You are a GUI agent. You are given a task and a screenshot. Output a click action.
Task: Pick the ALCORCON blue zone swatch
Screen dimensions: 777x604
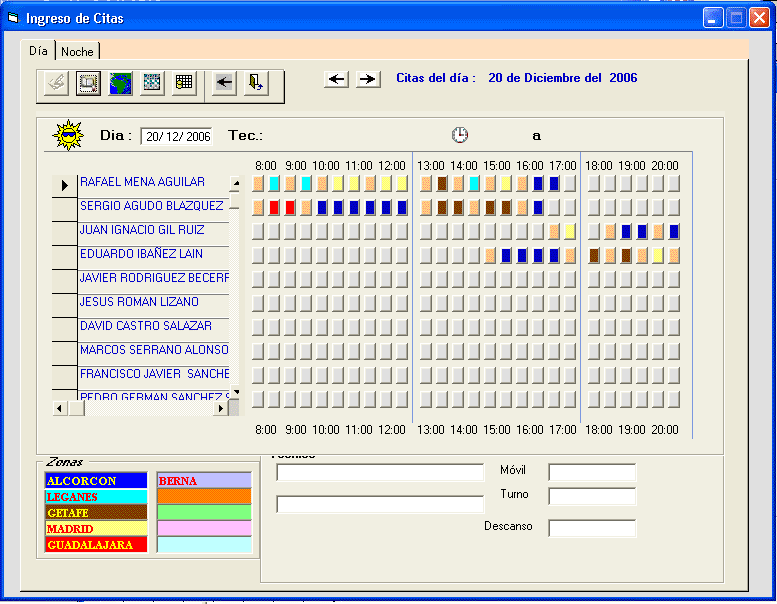click(x=96, y=481)
